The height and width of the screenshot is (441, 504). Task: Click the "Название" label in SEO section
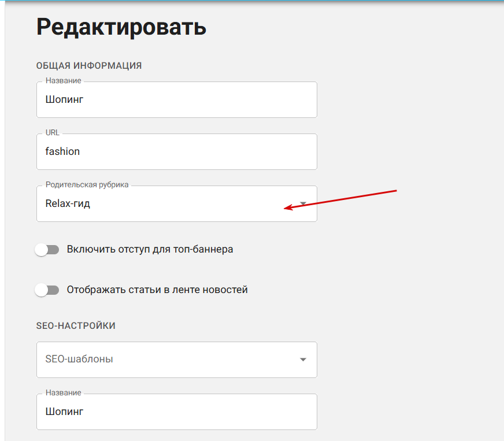pyautogui.click(x=64, y=392)
